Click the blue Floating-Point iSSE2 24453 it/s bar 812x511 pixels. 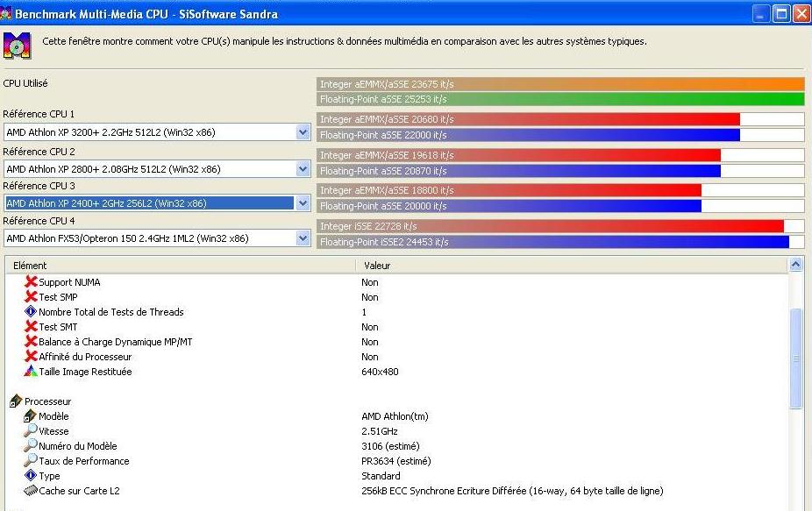552,241
